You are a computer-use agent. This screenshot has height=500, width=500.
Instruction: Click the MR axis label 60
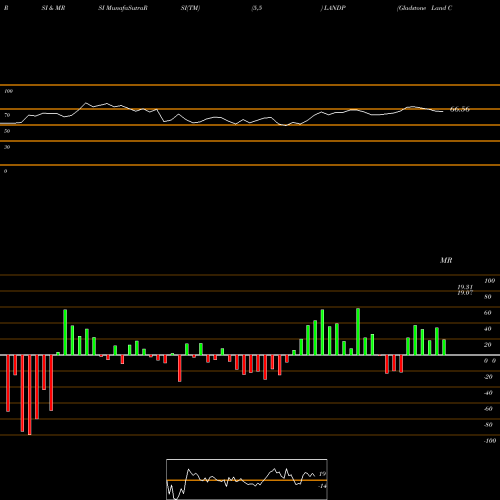(488, 313)
